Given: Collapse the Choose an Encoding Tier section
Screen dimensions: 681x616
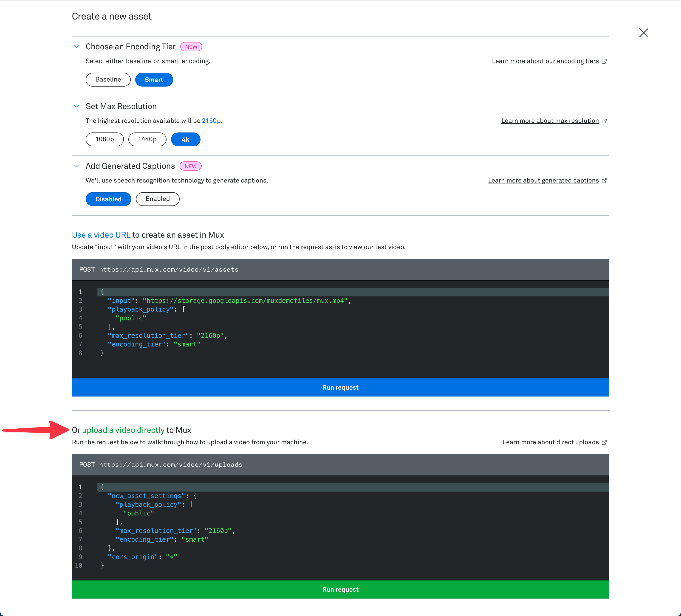Looking at the screenshot, I should click(x=76, y=47).
